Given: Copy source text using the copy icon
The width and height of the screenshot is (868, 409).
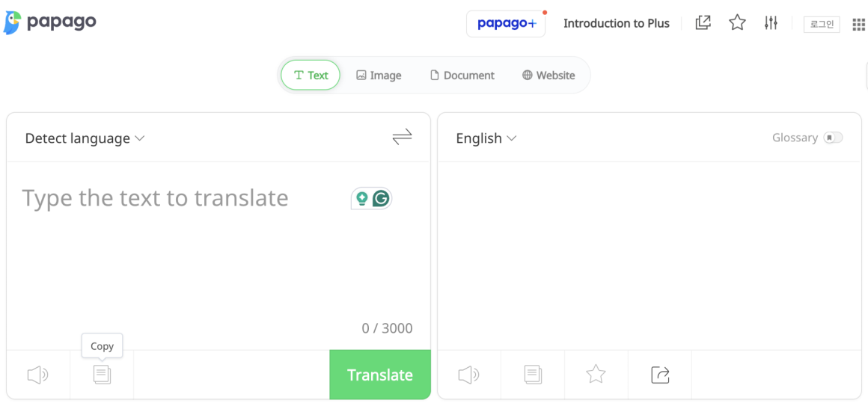Looking at the screenshot, I should (102, 375).
